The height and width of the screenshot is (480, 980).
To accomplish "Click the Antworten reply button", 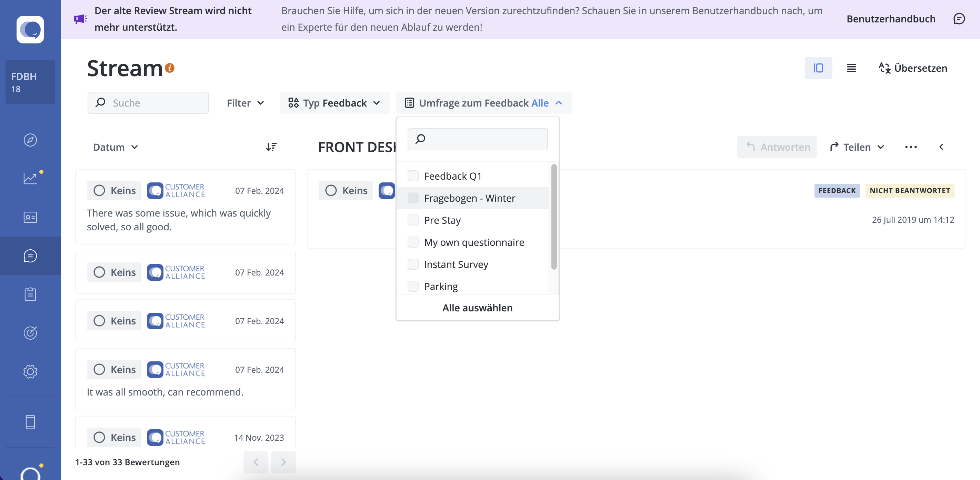I will click(x=777, y=147).
